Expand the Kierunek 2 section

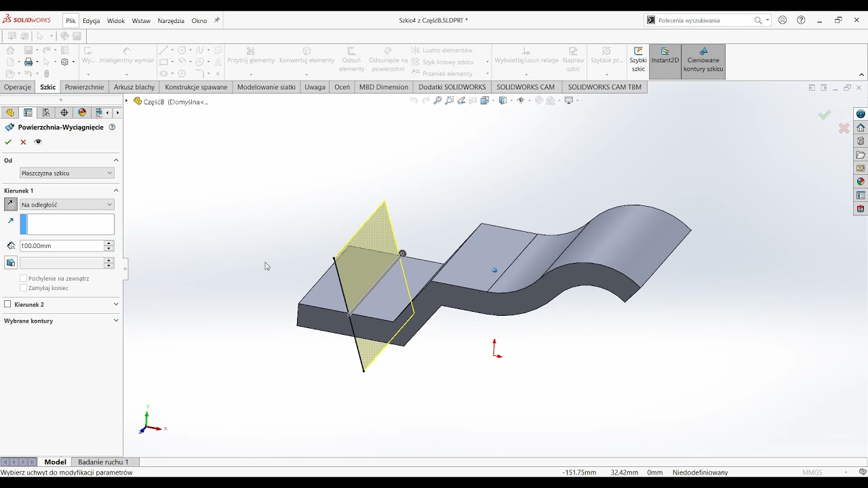116,304
